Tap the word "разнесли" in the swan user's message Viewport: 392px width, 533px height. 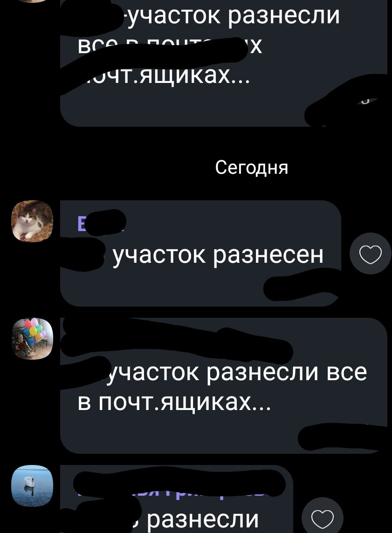203,519
